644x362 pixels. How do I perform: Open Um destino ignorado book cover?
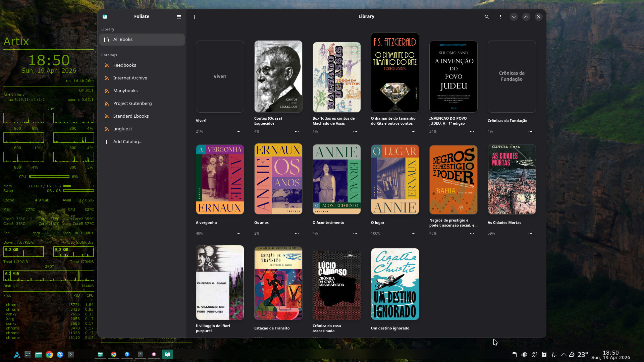tap(395, 284)
